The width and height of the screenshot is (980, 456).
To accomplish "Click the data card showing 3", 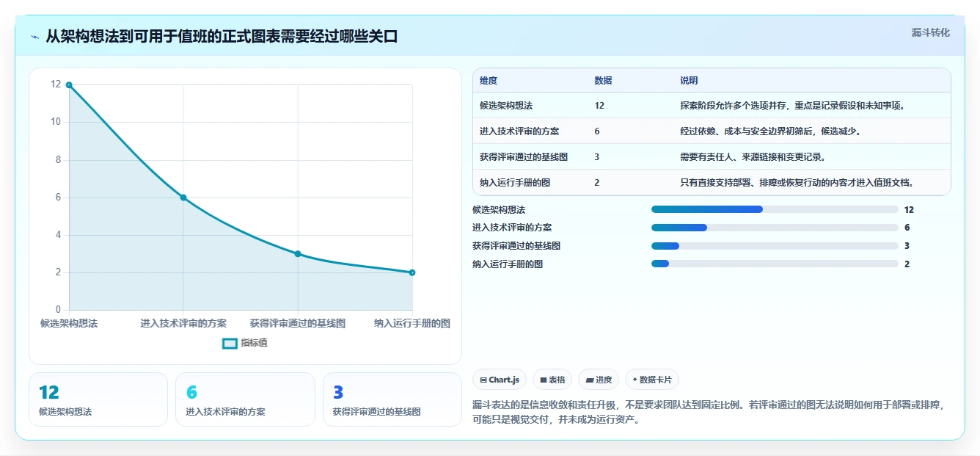I will click(x=392, y=399).
